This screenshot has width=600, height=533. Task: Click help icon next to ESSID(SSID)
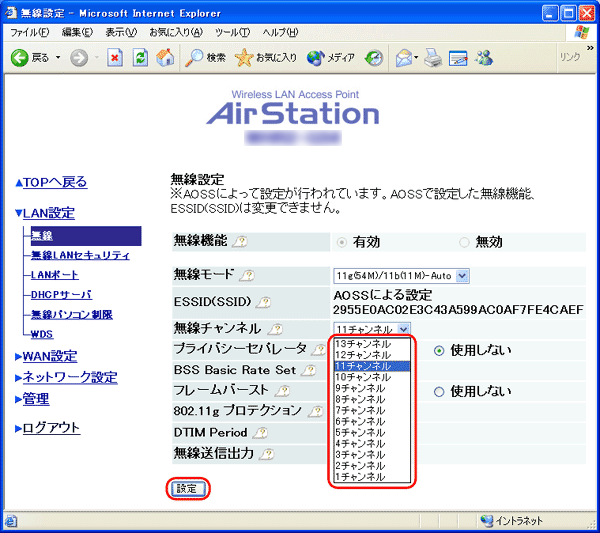coord(263,303)
